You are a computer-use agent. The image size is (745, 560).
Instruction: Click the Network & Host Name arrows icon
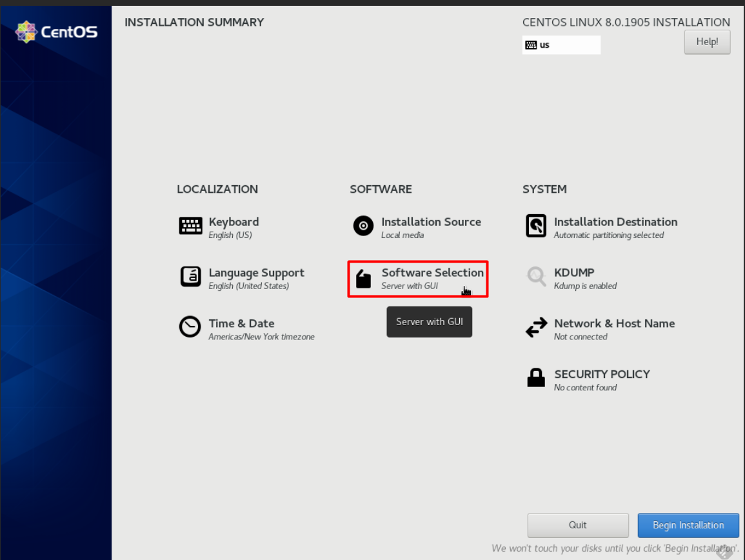(x=537, y=328)
